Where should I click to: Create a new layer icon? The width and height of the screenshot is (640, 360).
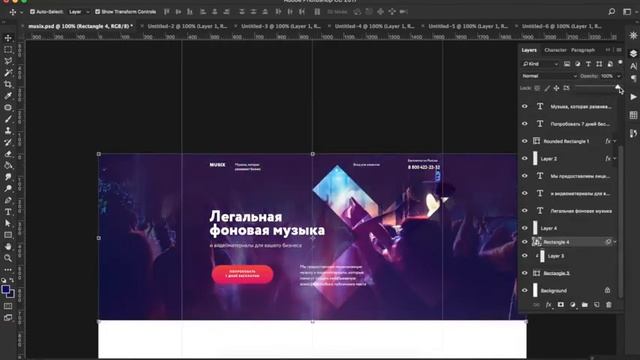tap(597, 305)
